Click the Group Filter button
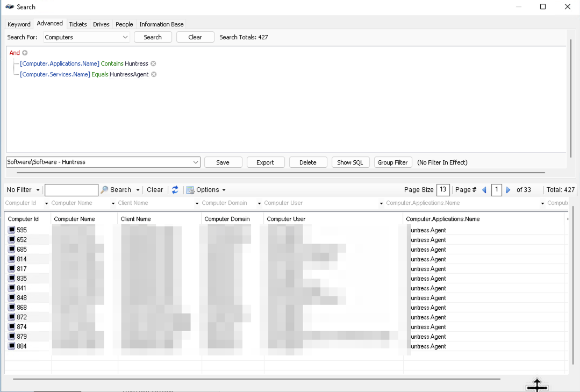 [392, 162]
